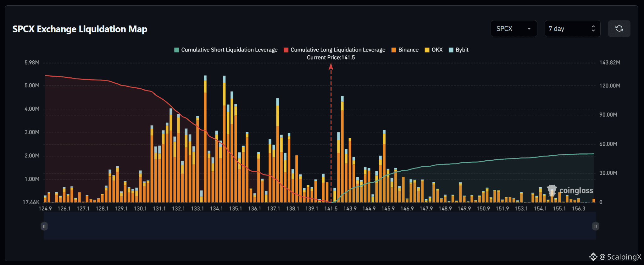Click the 4.00M left axis label

[32, 109]
